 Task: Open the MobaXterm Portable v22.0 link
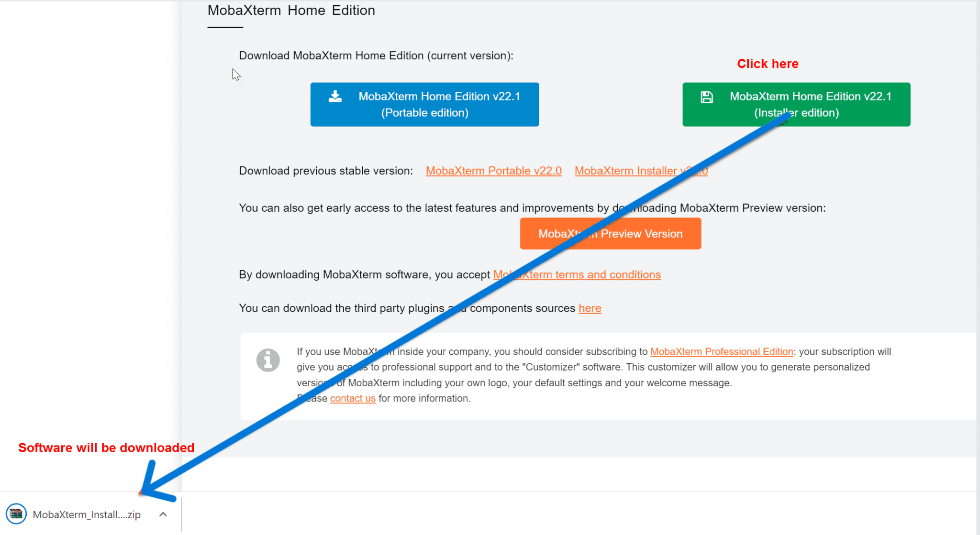click(x=493, y=171)
